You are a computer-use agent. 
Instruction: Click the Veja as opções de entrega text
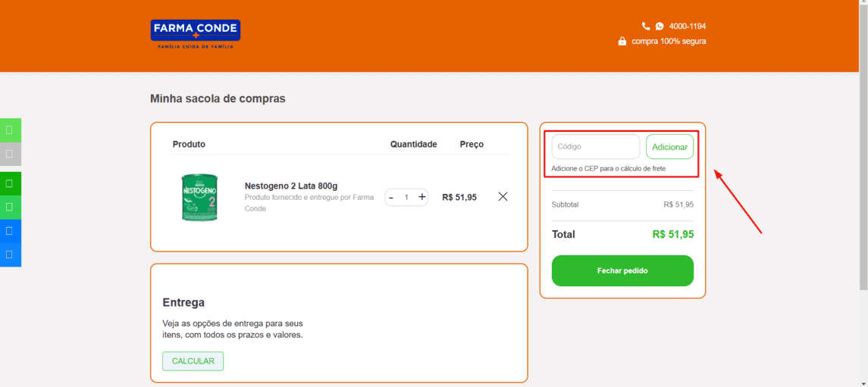pyautogui.click(x=233, y=329)
